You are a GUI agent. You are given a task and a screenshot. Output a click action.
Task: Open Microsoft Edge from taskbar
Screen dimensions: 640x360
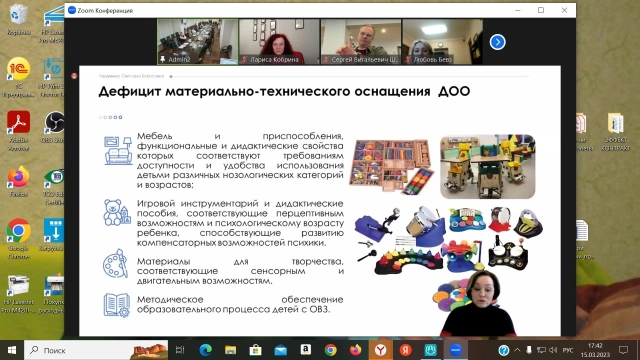pos(205,350)
